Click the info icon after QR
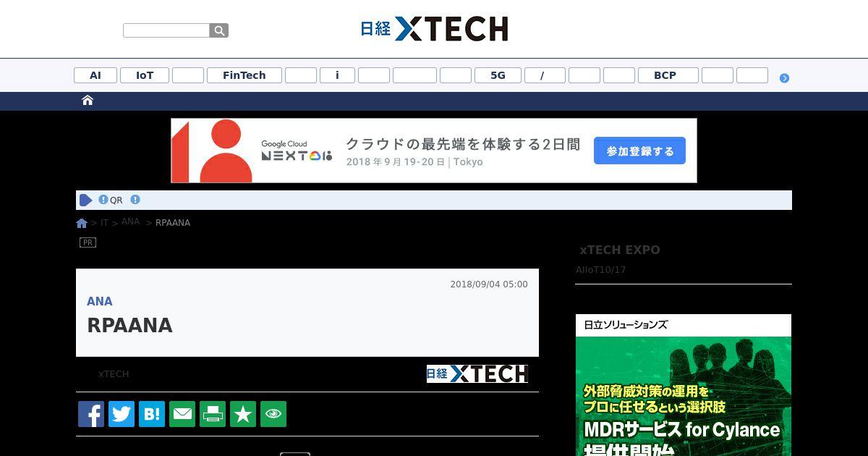This screenshot has height=456, width=868. 135,200
